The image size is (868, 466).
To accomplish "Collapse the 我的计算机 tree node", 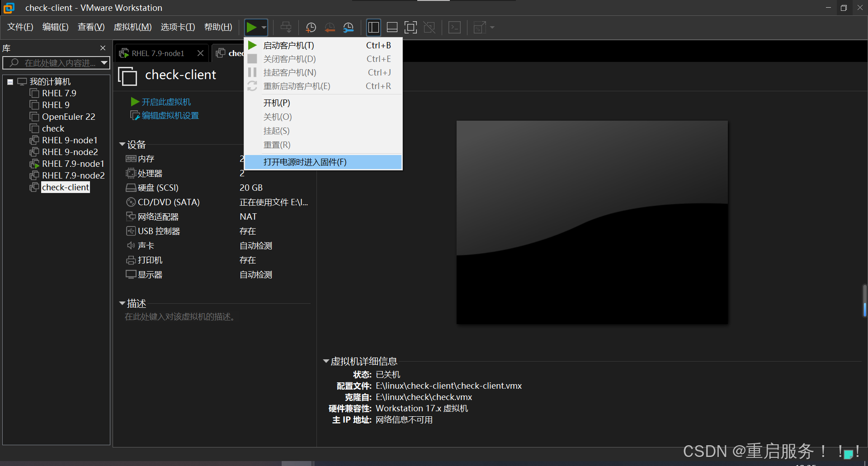I will point(10,82).
